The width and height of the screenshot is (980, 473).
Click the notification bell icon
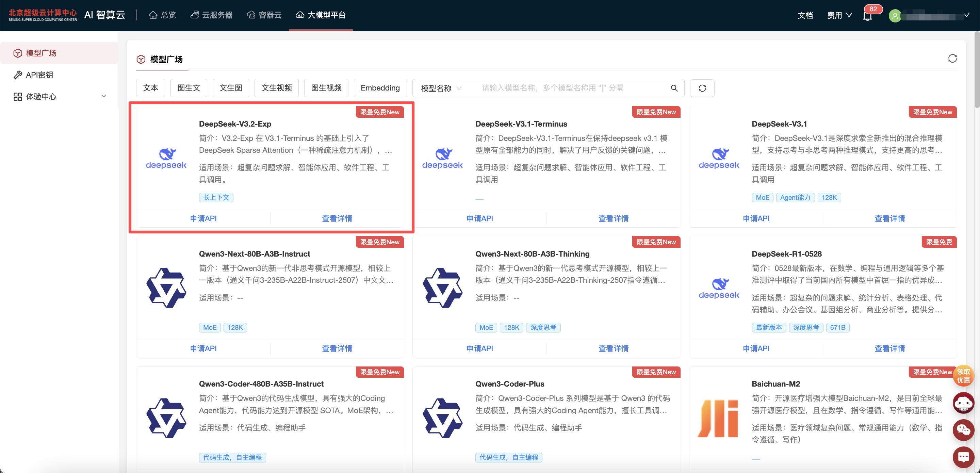867,16
